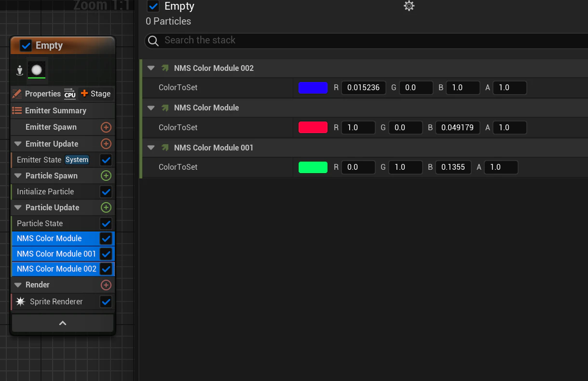This screenshot has height=381, width=588.
Task: Select NMS Color Module 002 row in node
Action: (x=63, y=269)
